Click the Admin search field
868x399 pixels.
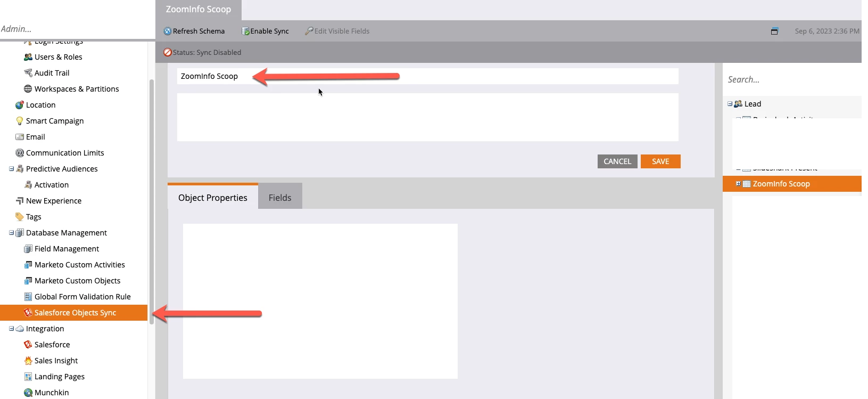tap(77, 29)
